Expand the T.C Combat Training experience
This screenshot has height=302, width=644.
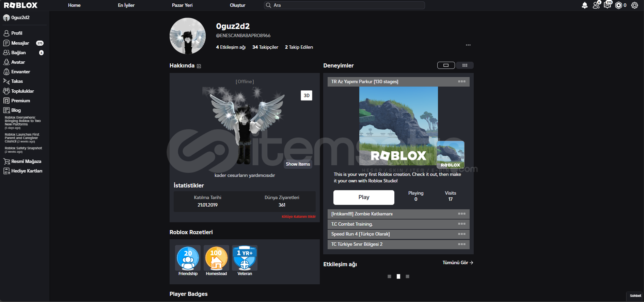click(398, 224)
